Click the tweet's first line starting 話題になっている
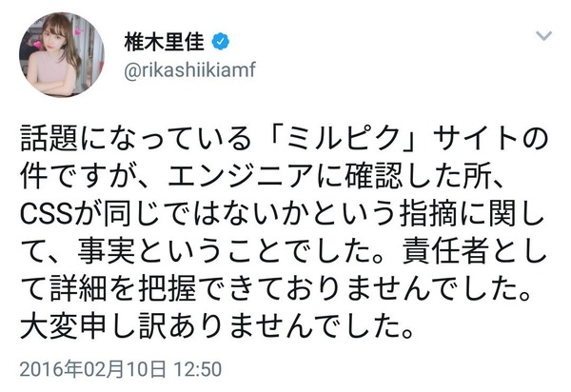 284,139
